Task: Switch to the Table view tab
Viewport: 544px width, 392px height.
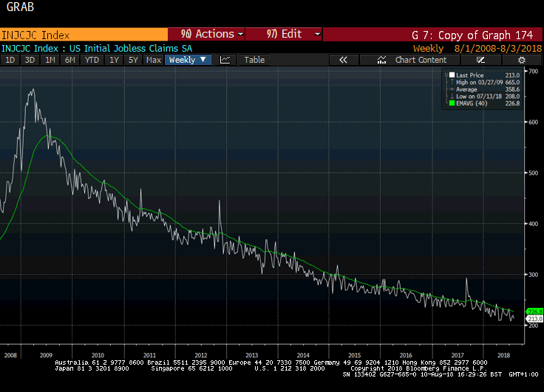Action: [254, 60]
